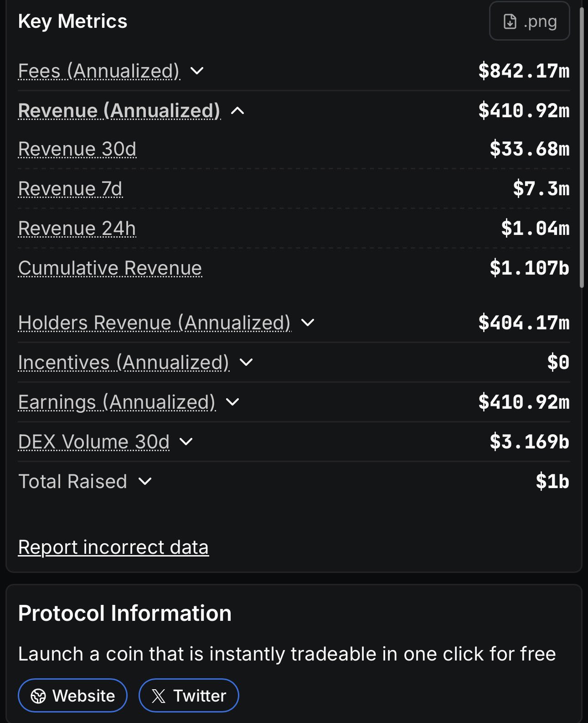Expand Earnings (Annualized) breakdown

click(232, 402)
